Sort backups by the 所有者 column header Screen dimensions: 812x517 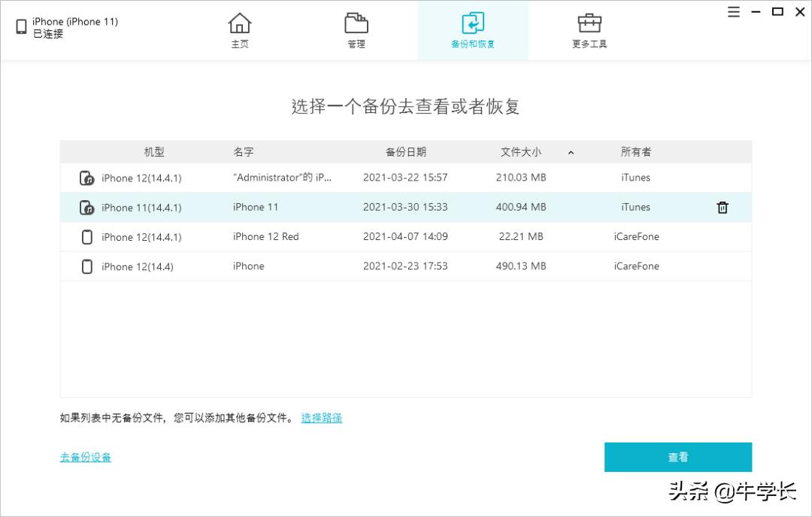[x=636, y=151]
